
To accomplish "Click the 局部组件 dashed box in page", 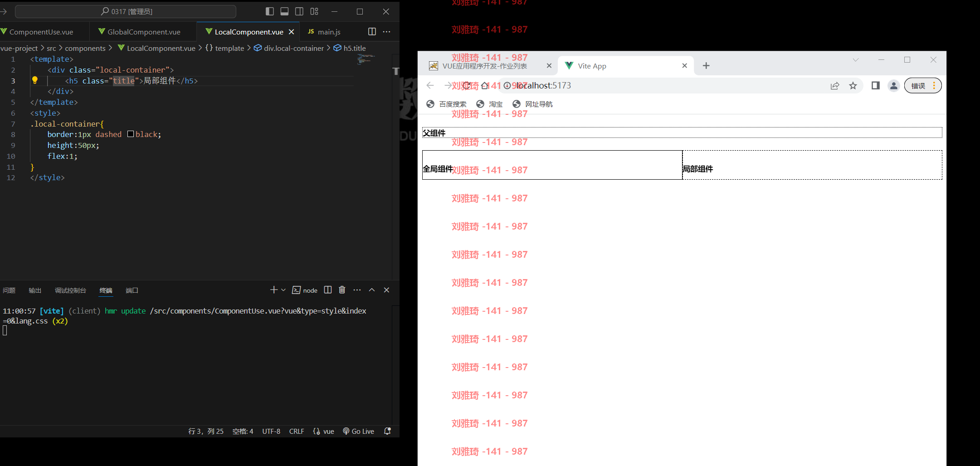I will 812,165.
